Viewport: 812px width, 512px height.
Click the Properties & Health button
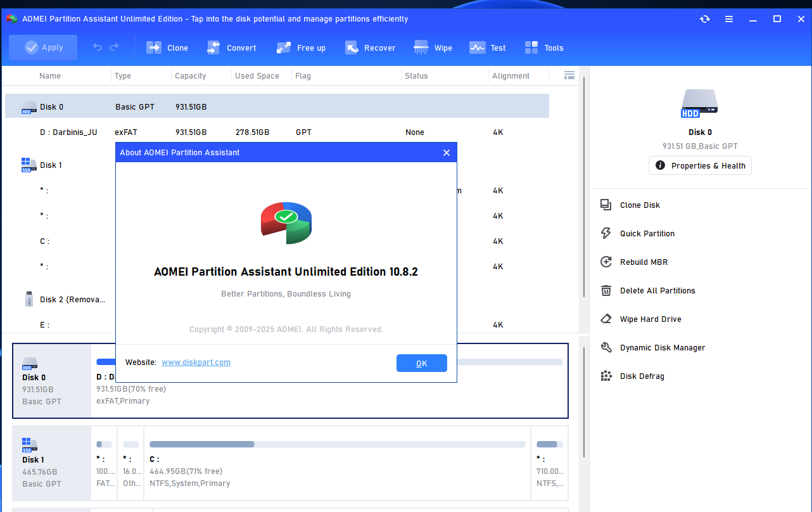[700, 165]
